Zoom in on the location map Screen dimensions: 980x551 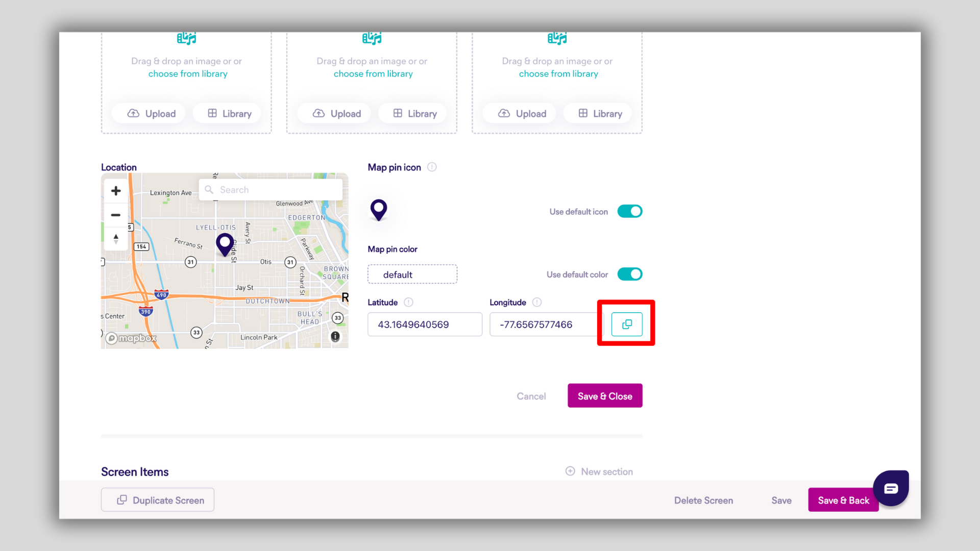(x=116, y=191)
